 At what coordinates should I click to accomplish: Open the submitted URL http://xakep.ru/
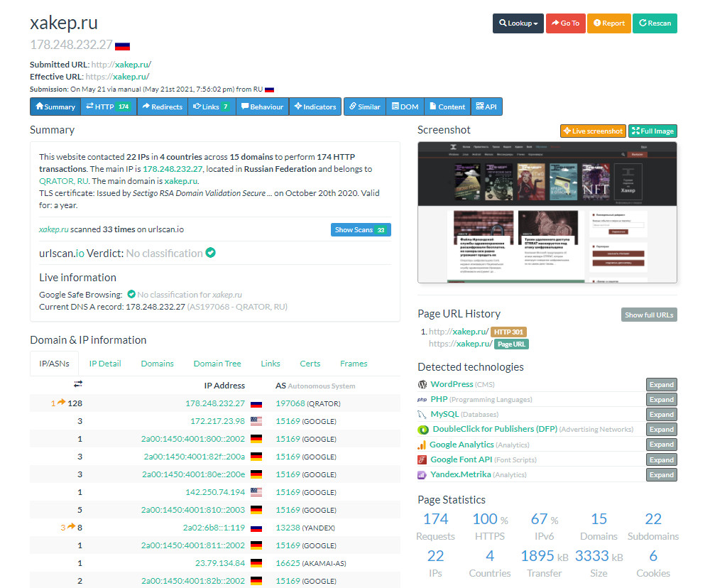click(121, 65)
